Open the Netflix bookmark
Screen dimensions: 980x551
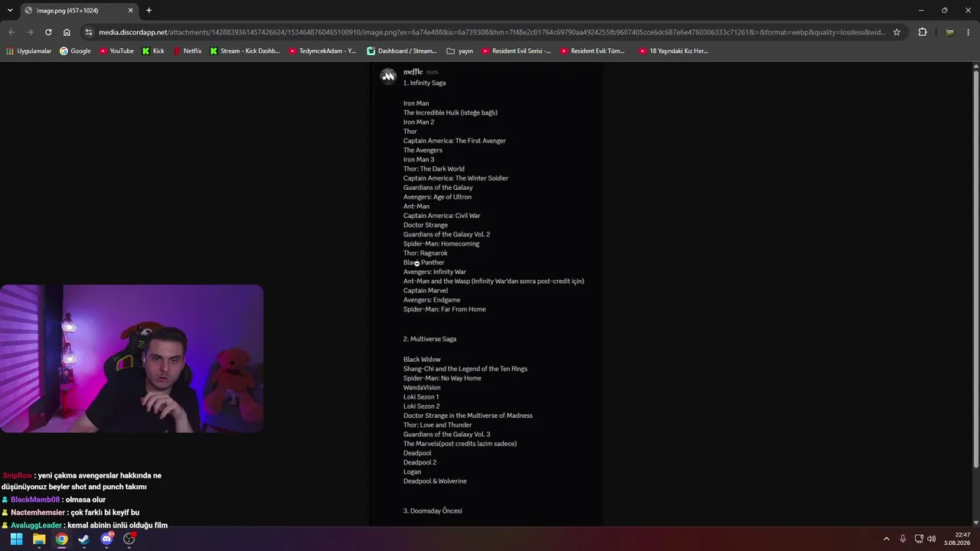click(x=187, y=51)
